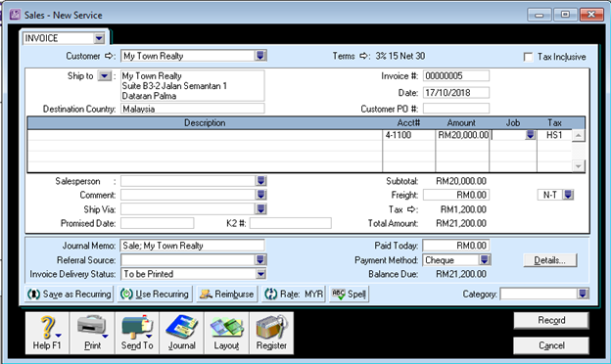The image size is (611, 364).
Task: Click the terms text 3% 15 Net 30
Action: tap(400, 56)
